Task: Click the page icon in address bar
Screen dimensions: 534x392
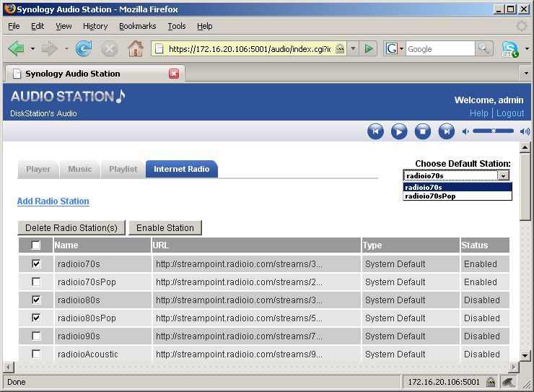Action: coord(159,48)
